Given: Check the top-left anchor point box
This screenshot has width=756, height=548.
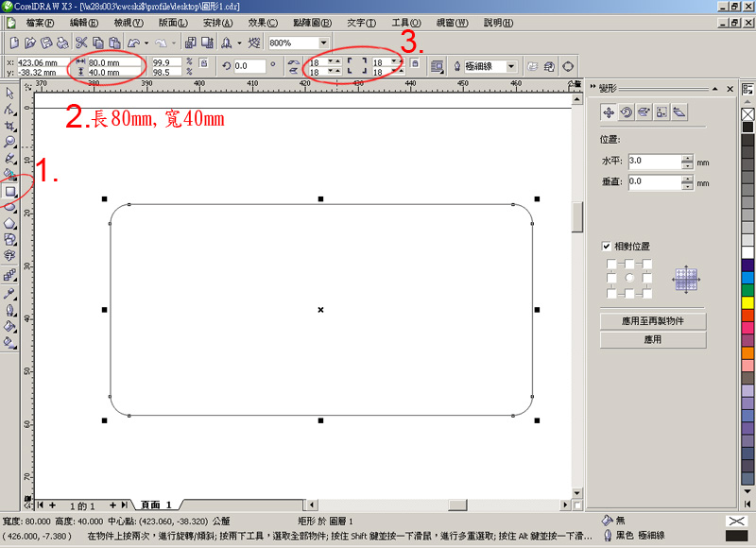Looking at the screenshot, I should click(x=611, y=264).
